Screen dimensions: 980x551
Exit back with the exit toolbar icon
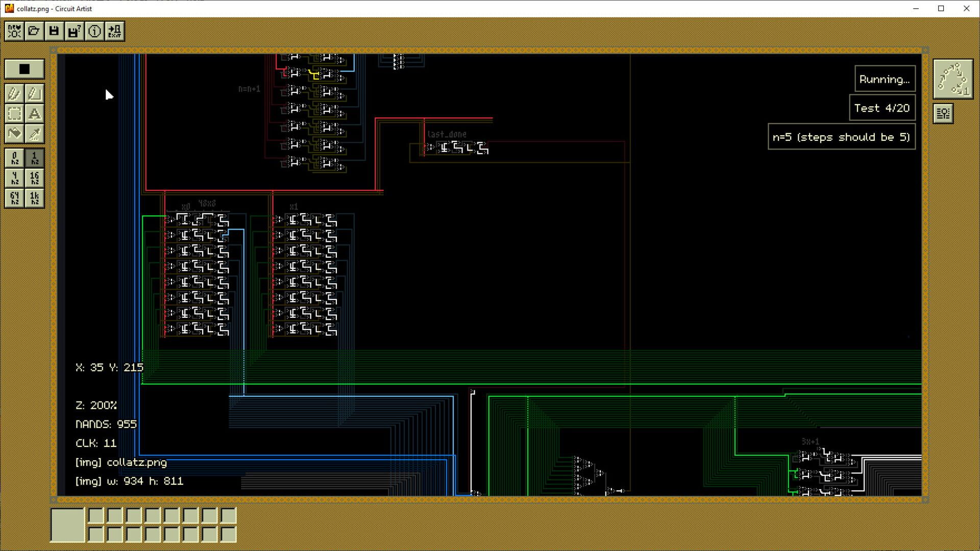click(x=114, y=31)
